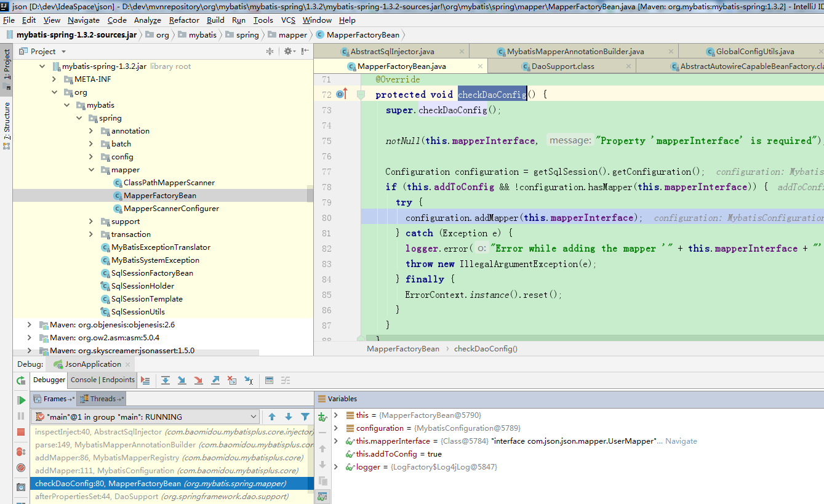Click the breakpoint override icon on line 72
Image resolution: width=824 pixels, height=504 pixels.
click(x=342, y=94)
